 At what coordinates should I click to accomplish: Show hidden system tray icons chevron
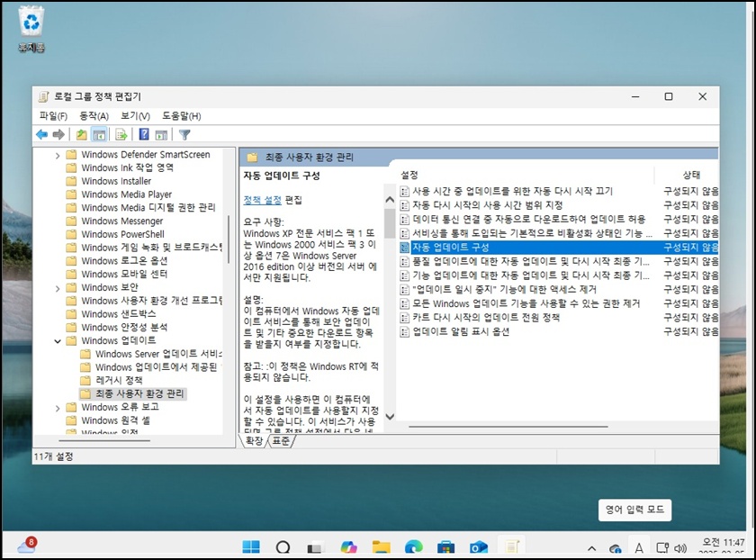click(592, 548)
